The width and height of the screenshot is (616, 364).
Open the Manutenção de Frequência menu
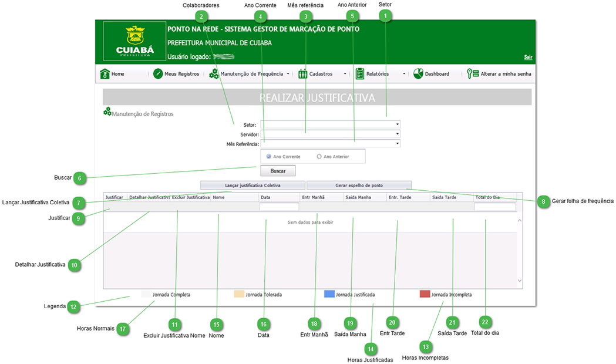click(252, 74)
